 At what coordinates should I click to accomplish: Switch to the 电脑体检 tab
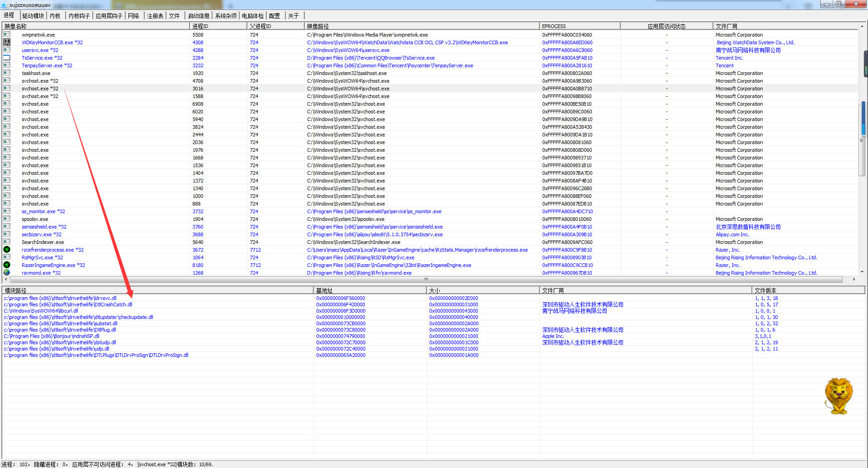(x=253, y=16)
